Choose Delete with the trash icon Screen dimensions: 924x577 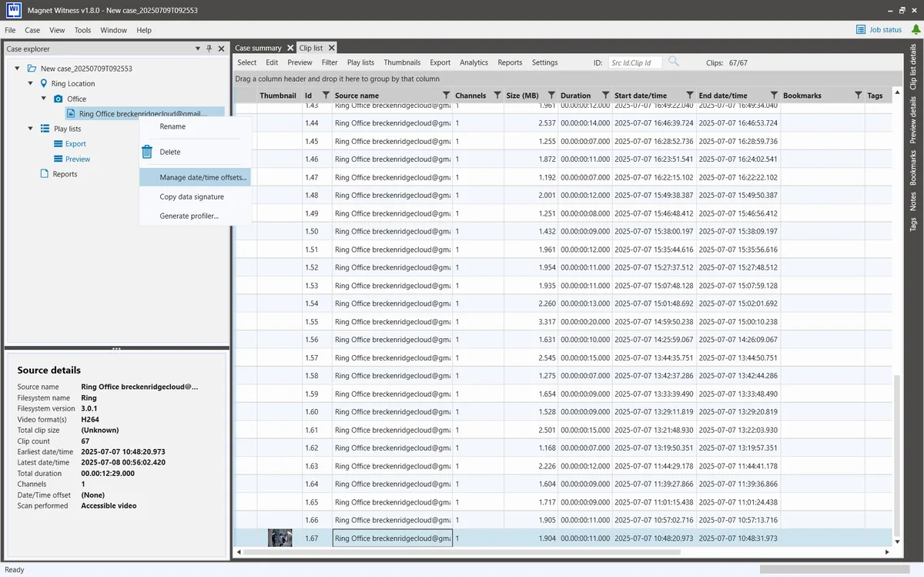click(170, 152)
